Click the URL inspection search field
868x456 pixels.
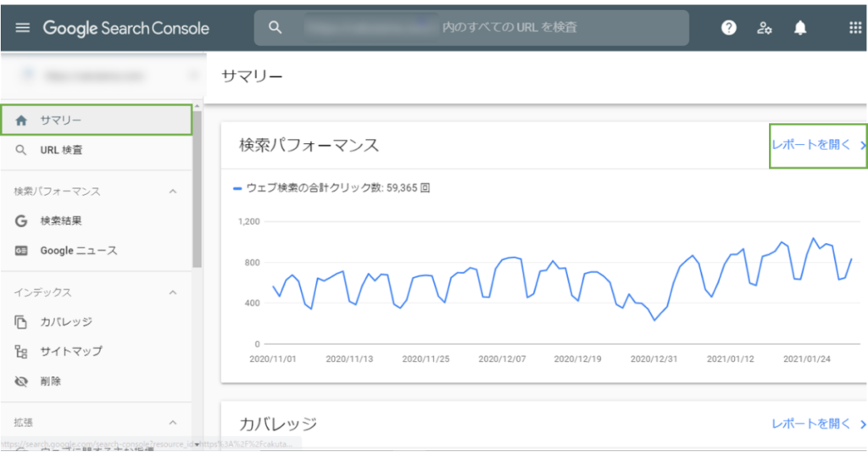pos(471,27)
